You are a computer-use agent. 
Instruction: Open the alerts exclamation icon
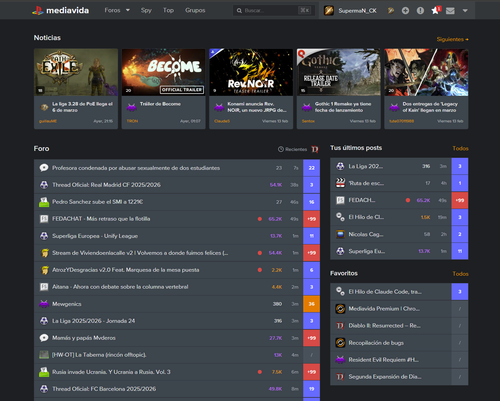[x=420, y=11]
